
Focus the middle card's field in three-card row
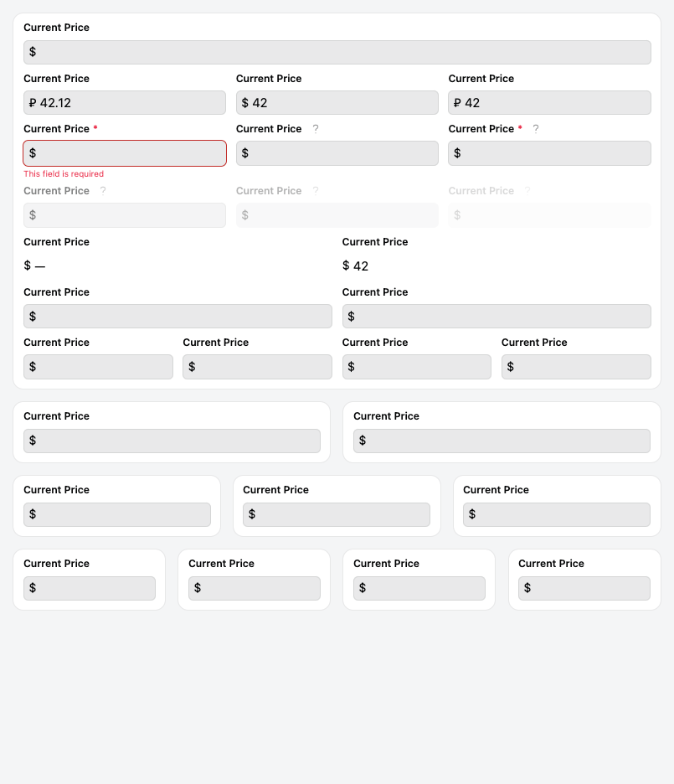(x=337, y=514)
